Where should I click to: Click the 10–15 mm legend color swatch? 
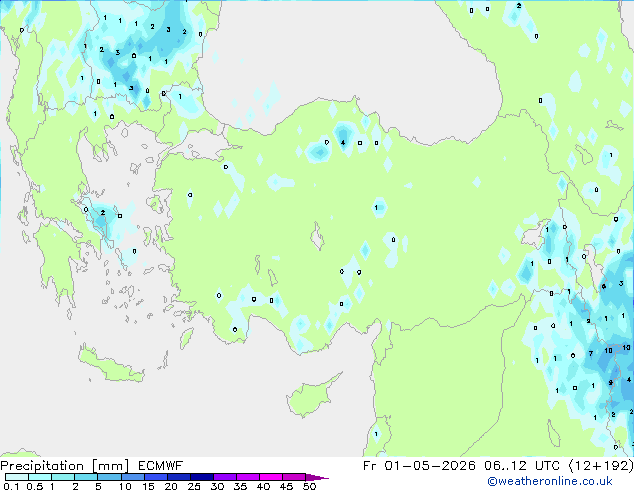tap(132, 477)
